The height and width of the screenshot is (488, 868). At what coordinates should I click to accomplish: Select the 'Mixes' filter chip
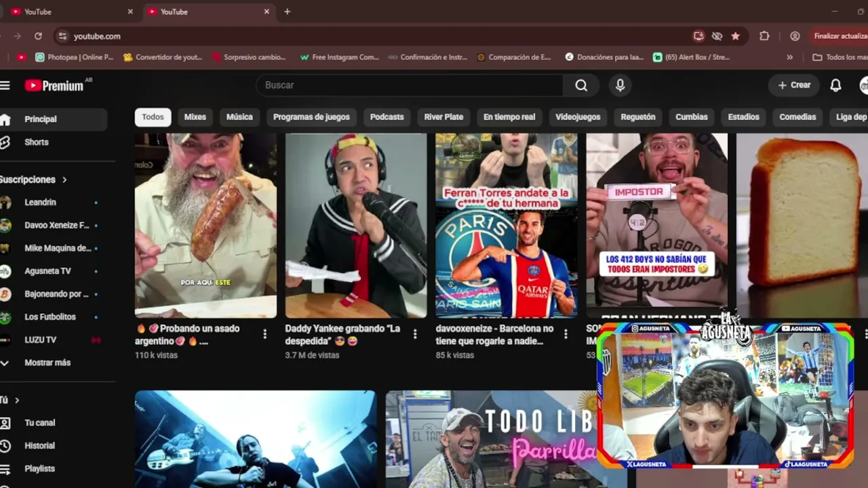[195, 117]
